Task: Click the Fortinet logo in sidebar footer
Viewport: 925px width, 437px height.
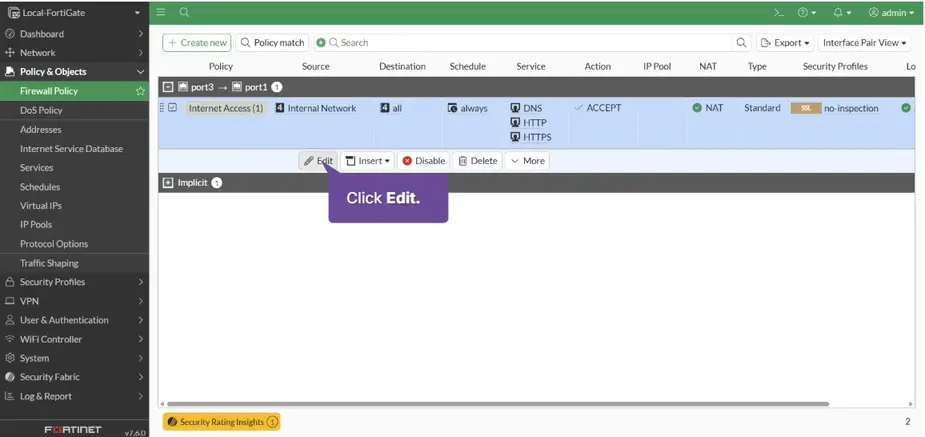Action: (x=73, y=430)
